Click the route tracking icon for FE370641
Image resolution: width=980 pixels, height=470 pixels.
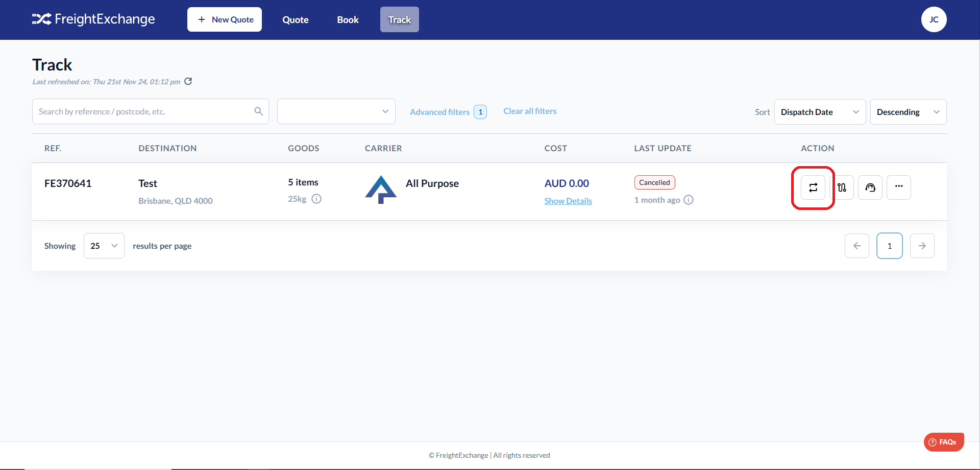click(842, 187)
